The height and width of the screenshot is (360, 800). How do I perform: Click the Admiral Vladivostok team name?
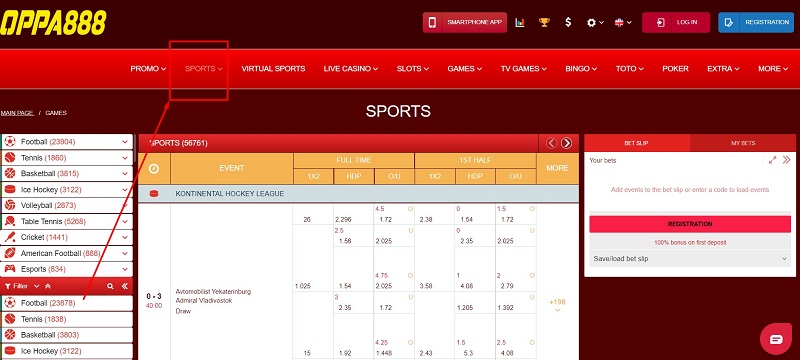pos(204,301)
